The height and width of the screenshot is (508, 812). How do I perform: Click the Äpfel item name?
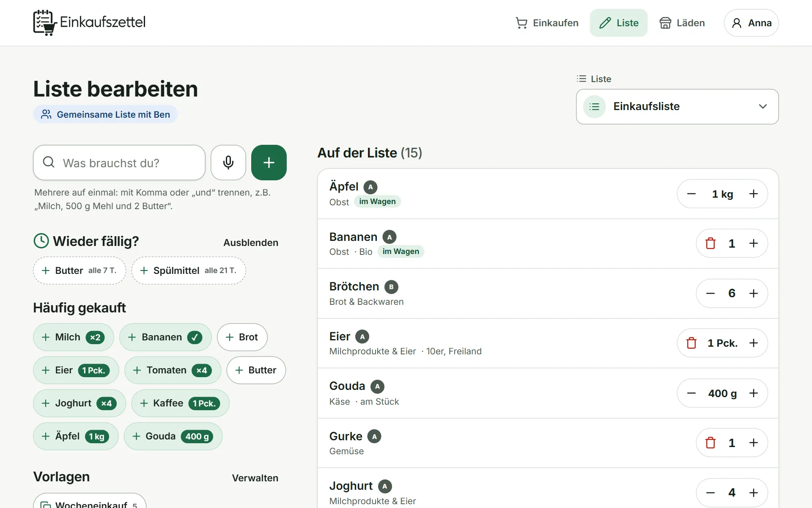pyautogui.click(x=344, y=187)
